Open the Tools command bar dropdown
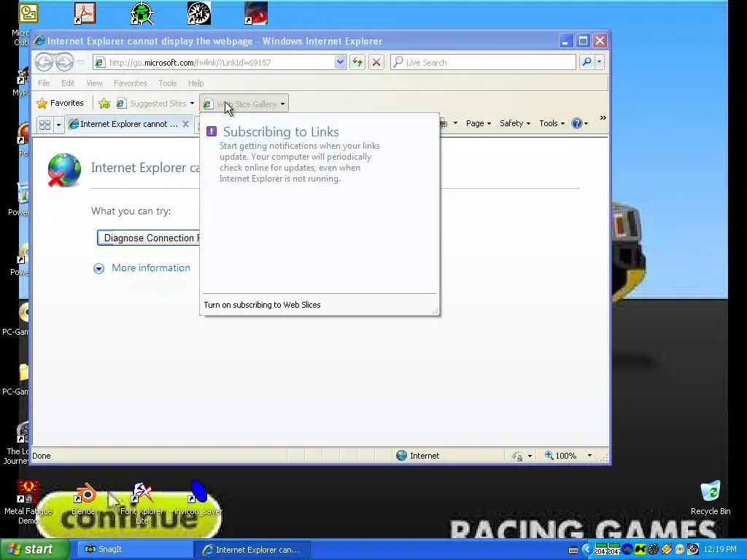The image size is (747, 560). point(551,123)
